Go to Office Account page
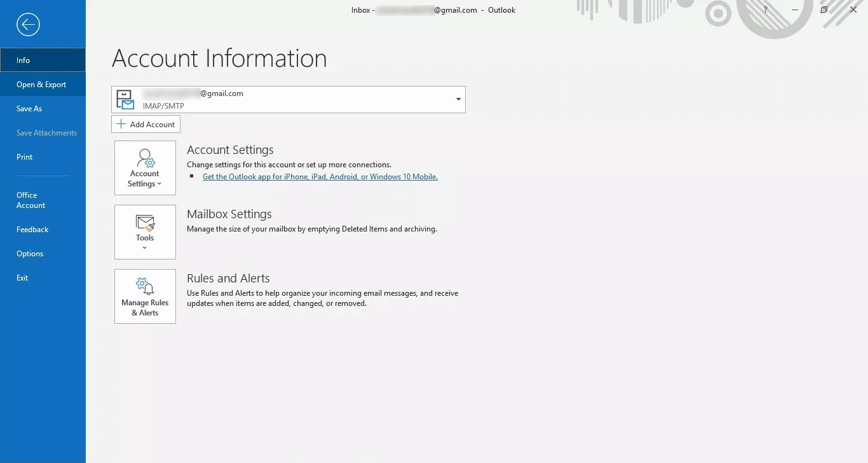 click(x=43, y=200)
